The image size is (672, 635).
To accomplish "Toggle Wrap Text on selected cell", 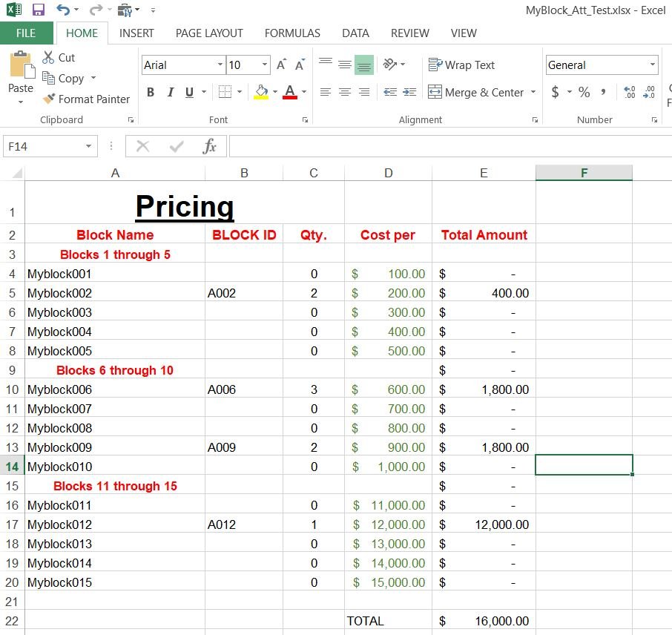I will tap(461, 65).
